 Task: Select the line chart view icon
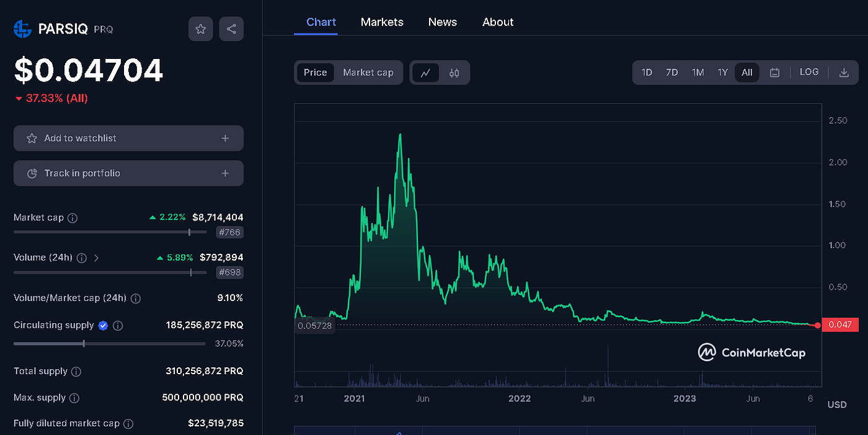pyautogui.click(x=425, y=73)
